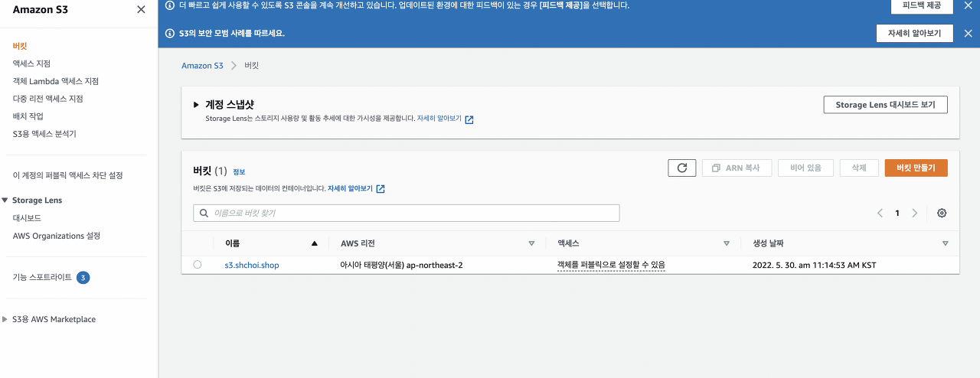
Task: Click the 버킷 만들기 button
Action: click(916, 168)
